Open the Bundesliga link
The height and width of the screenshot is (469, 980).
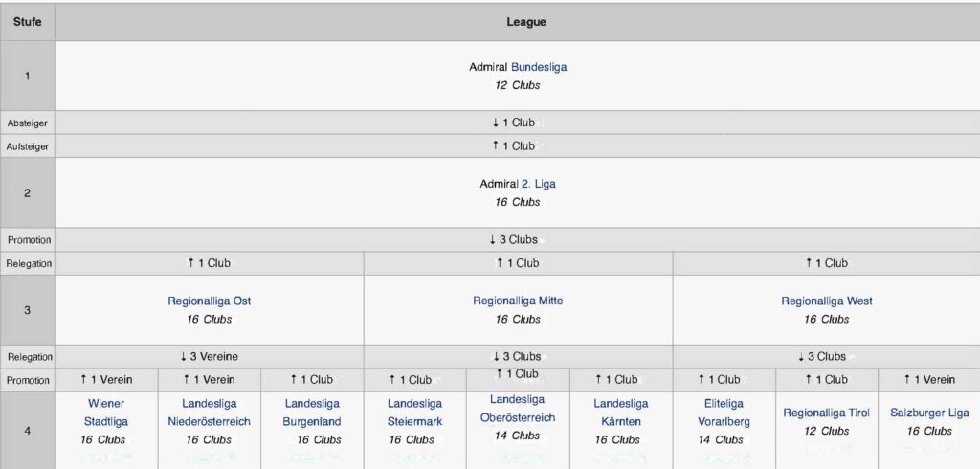pyautogui.click(x=539, y=67)
